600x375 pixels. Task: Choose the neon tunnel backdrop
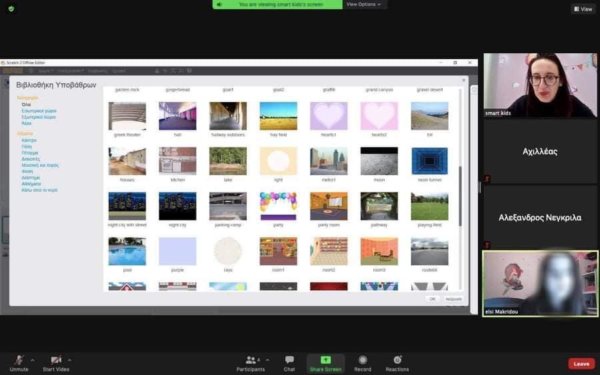click(x=429, y=161)
